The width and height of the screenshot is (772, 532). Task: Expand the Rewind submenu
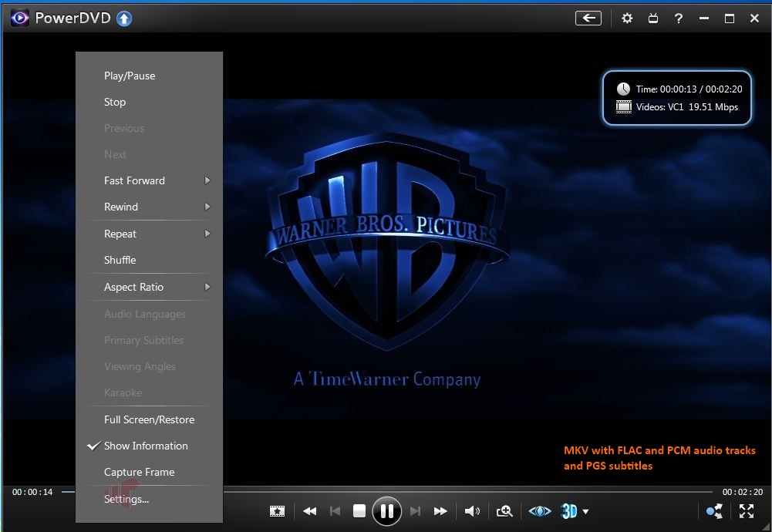[149, 207]
